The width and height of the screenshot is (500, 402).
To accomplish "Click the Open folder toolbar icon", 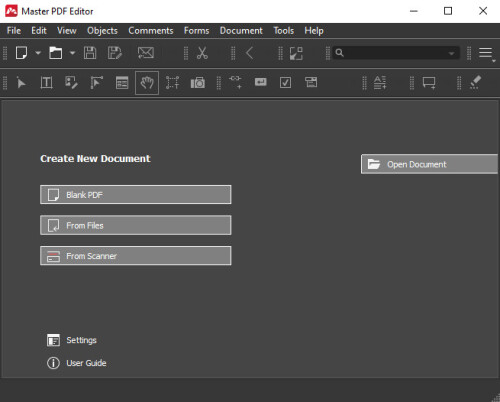I will (x=55, y=53).
